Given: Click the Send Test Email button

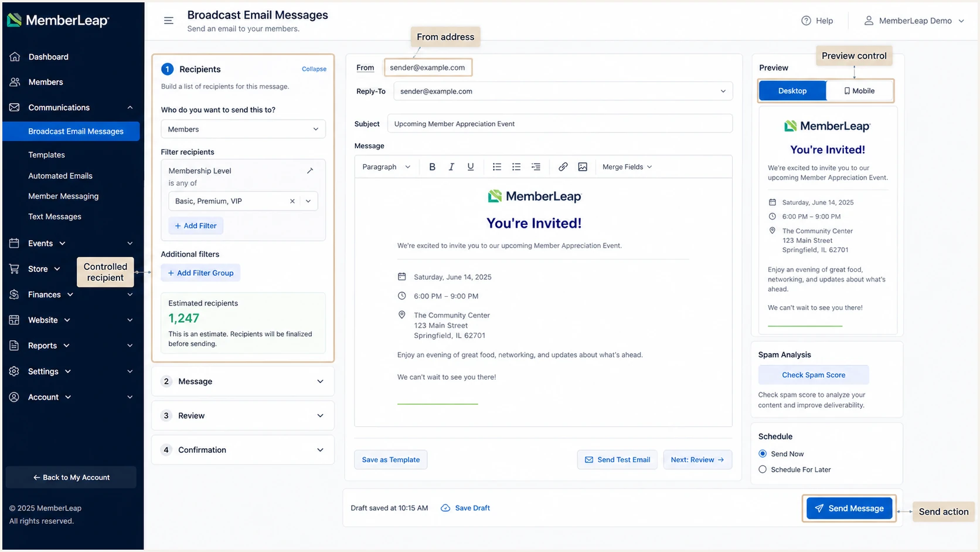Looking at the screenshot, I should click(618, 460).
